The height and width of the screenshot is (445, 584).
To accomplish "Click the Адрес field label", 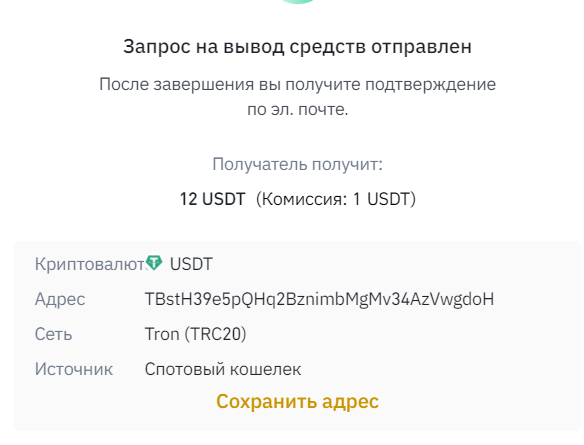I will 60,299.
